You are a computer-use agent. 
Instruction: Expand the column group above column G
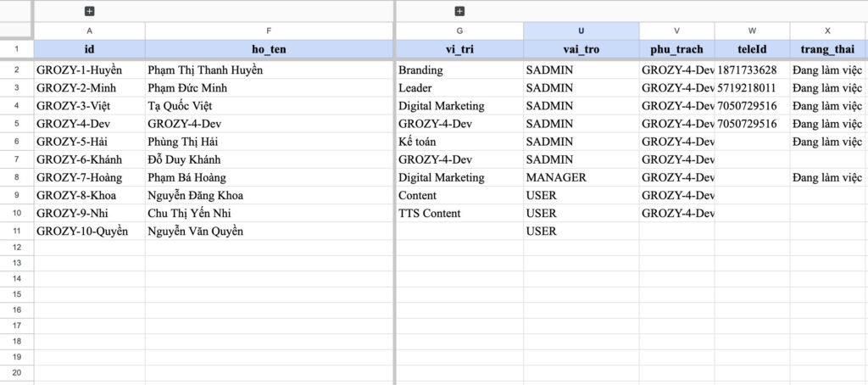459,11
